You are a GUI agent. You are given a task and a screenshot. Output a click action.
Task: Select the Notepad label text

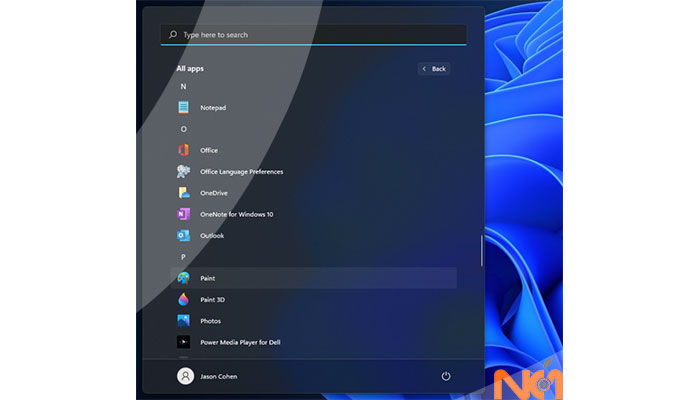[x=213, y=108]
